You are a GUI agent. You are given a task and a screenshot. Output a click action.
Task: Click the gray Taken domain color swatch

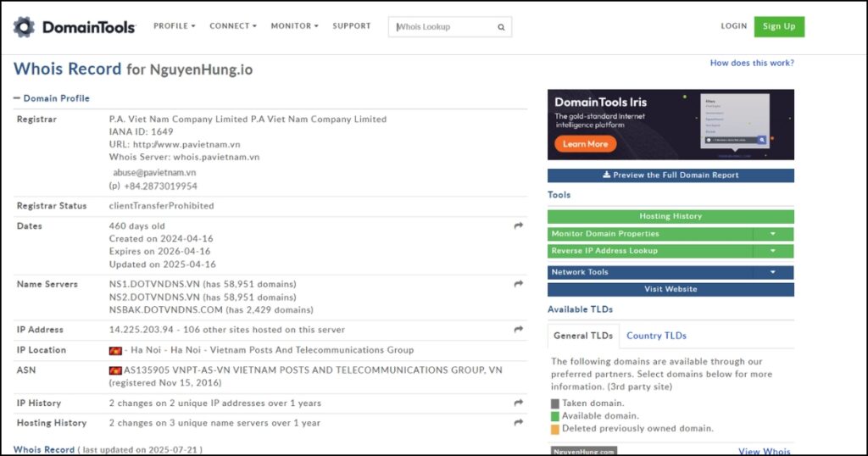pyautogui.click(x=554, y=403)
